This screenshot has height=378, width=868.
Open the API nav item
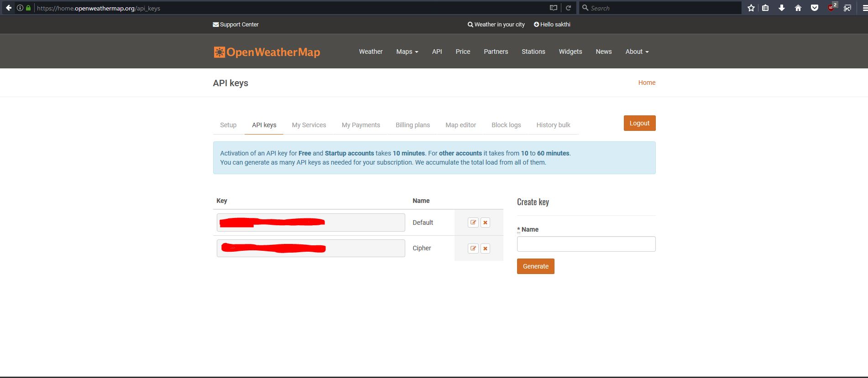[x=437, y=52]
